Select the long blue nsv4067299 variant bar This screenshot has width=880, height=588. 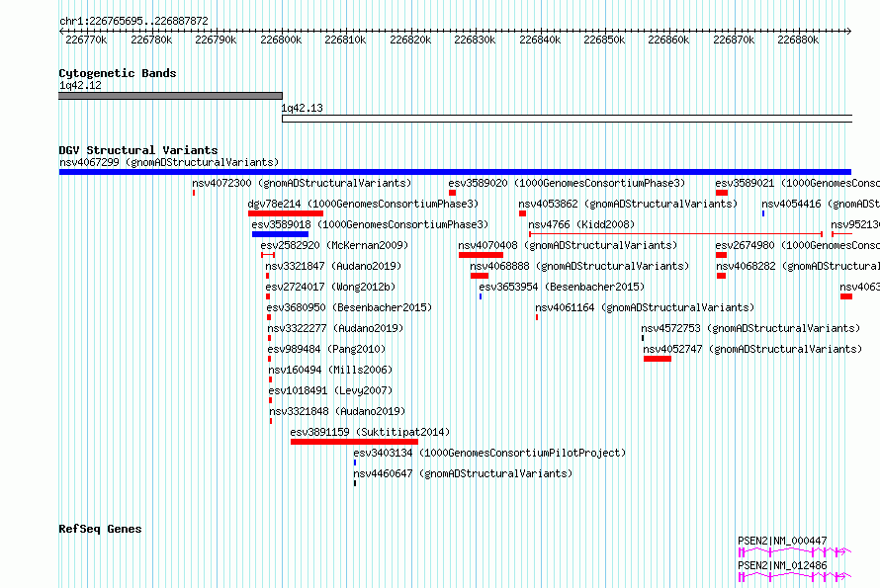click(x=455, y=172)
